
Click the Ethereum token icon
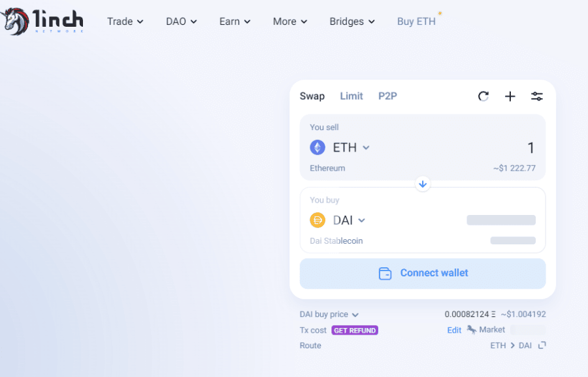click(x=318, y=148)
